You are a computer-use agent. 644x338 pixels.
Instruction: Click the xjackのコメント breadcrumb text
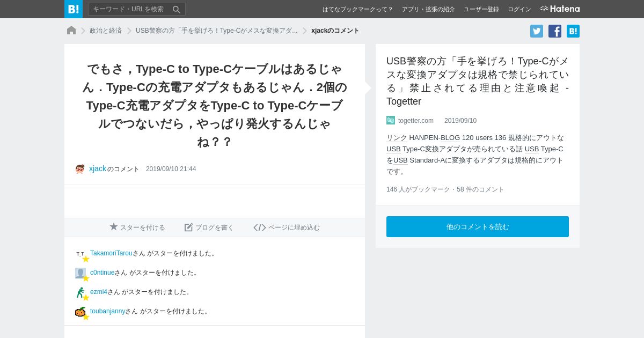(x=335, y=31)
